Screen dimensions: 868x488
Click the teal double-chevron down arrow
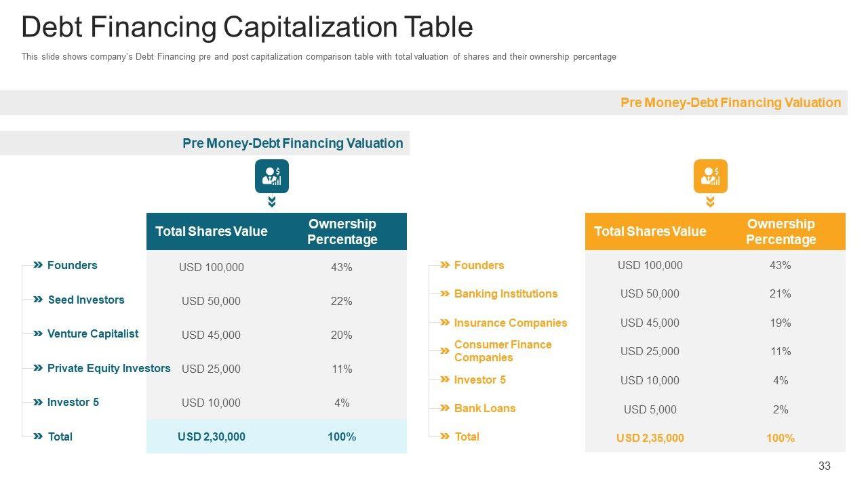(272, 202)
